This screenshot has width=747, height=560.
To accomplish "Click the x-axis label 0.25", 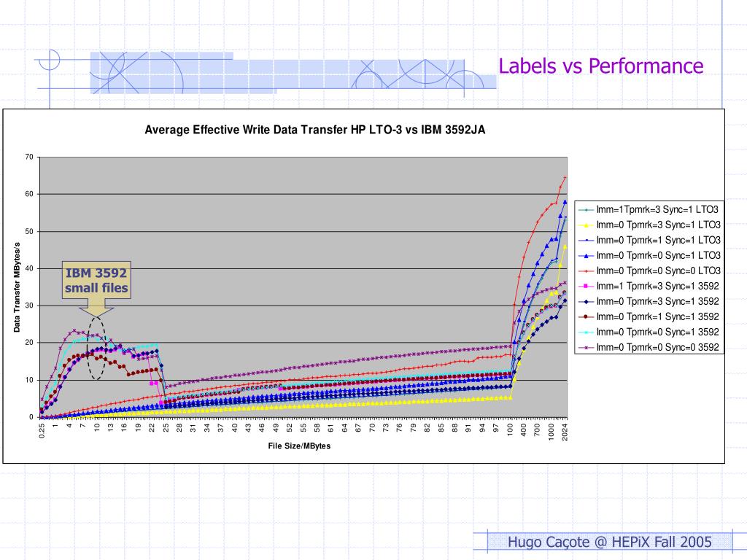I will tap(42, 430).
